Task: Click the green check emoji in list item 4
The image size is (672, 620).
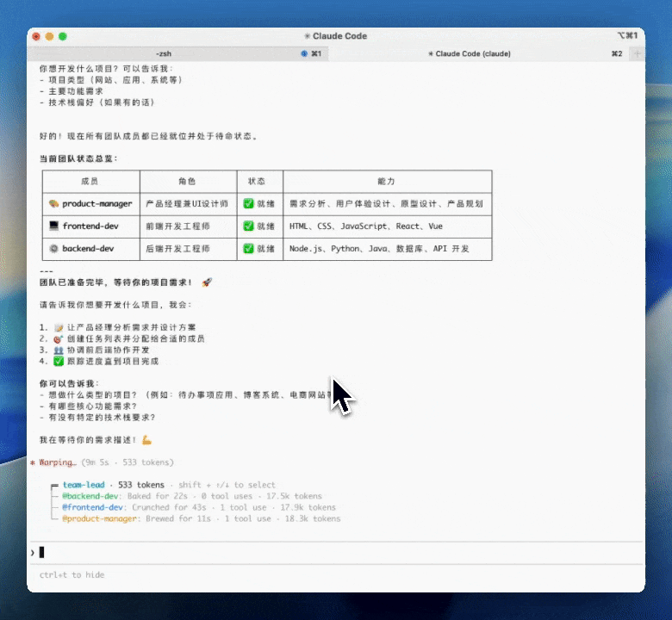Action: (59, 361)
